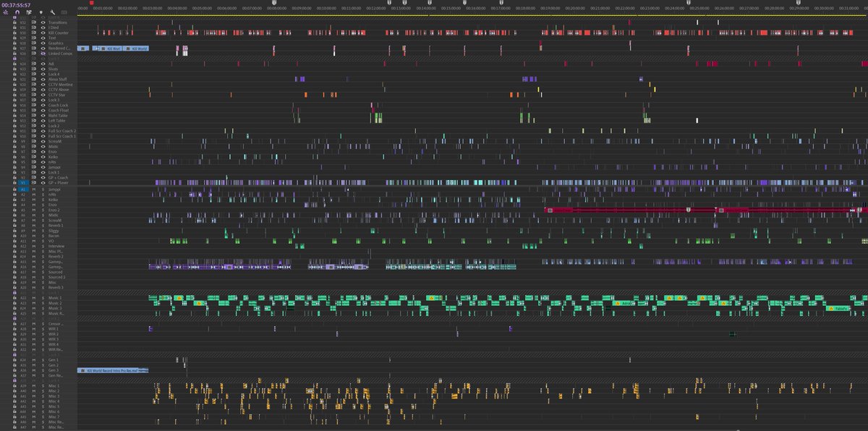
Task: Lock the Right Table video track
Action: (x=14, y=115)
